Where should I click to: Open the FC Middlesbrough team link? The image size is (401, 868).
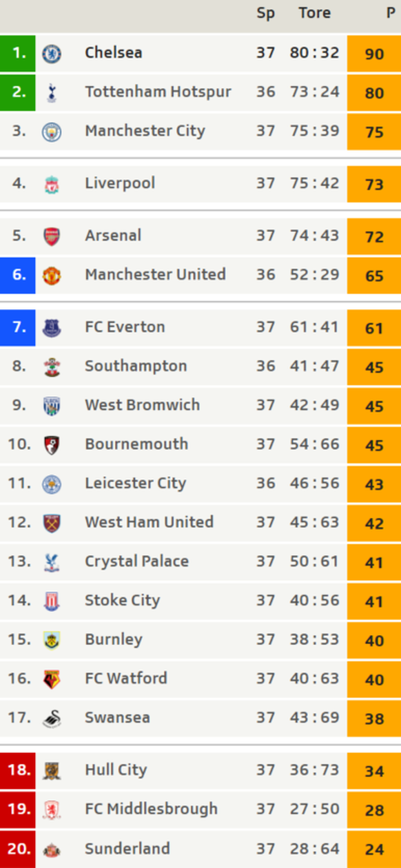pos(151,809)
